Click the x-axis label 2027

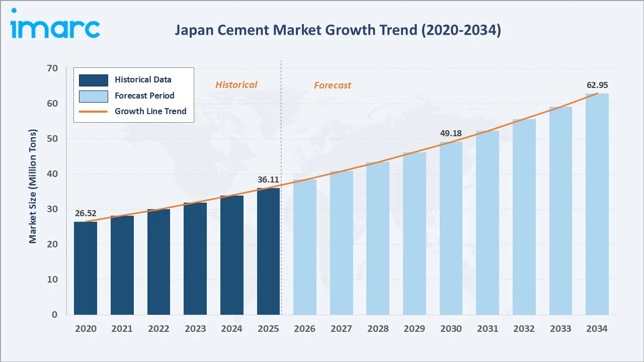[x=342, y=329]
